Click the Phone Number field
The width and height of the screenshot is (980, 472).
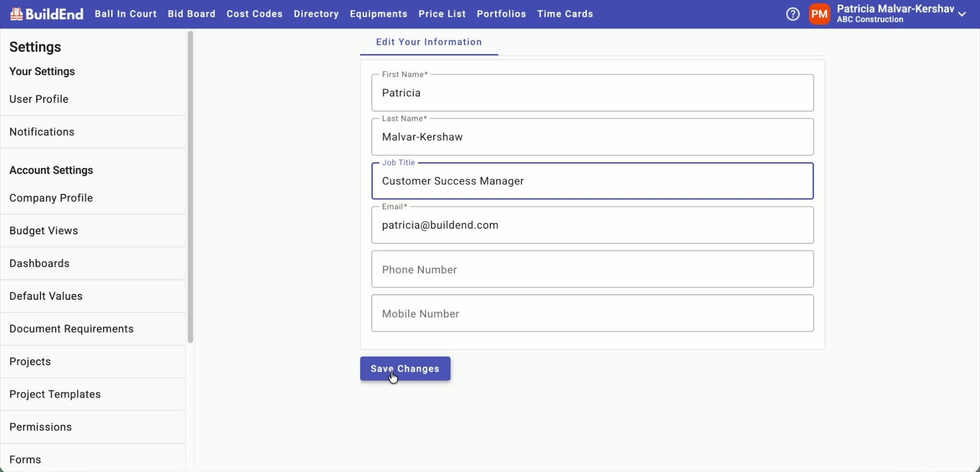(592, 269)
